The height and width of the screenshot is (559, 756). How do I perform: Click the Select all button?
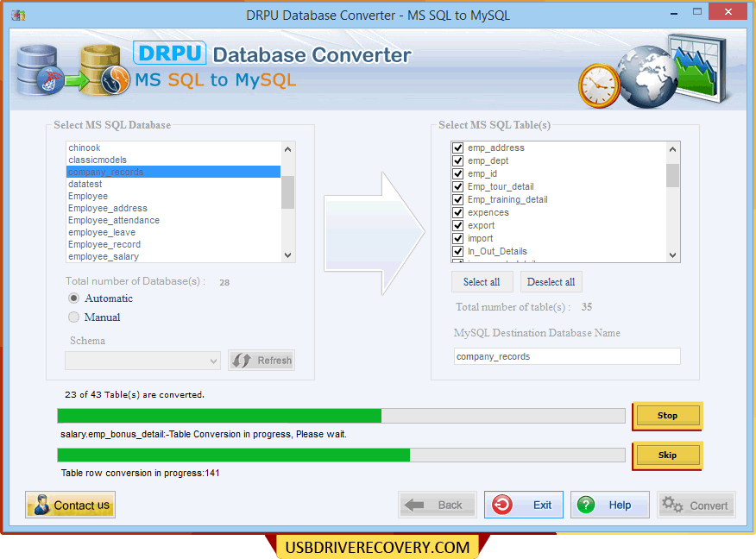click(x=482, y=282)
